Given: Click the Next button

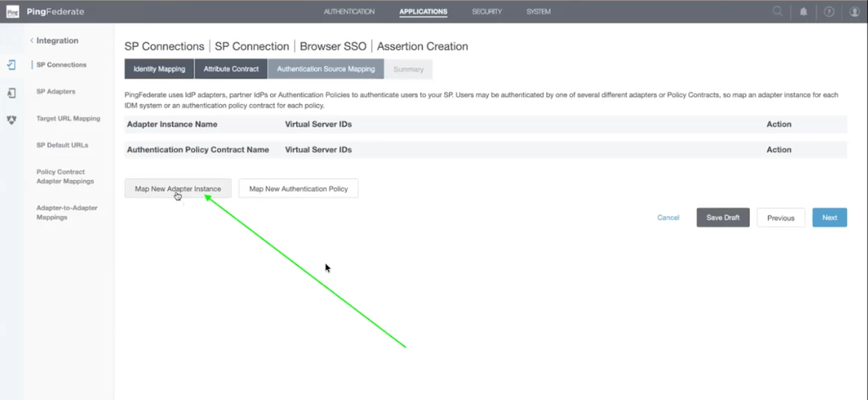Looking at the screenshot, I should [x=829, y=218].
